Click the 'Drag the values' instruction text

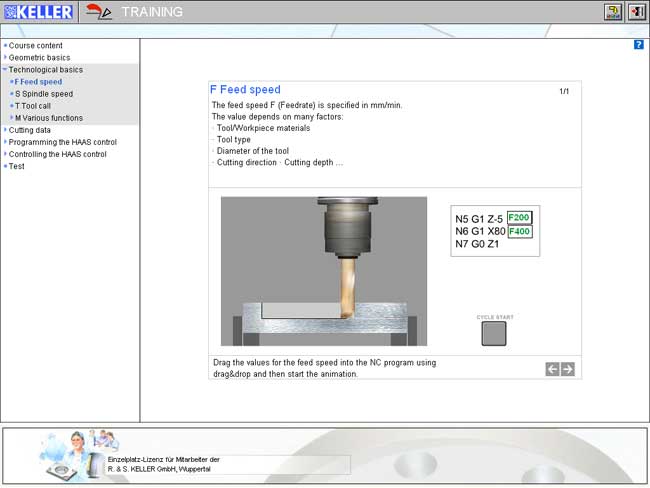(x=325, y=368)
